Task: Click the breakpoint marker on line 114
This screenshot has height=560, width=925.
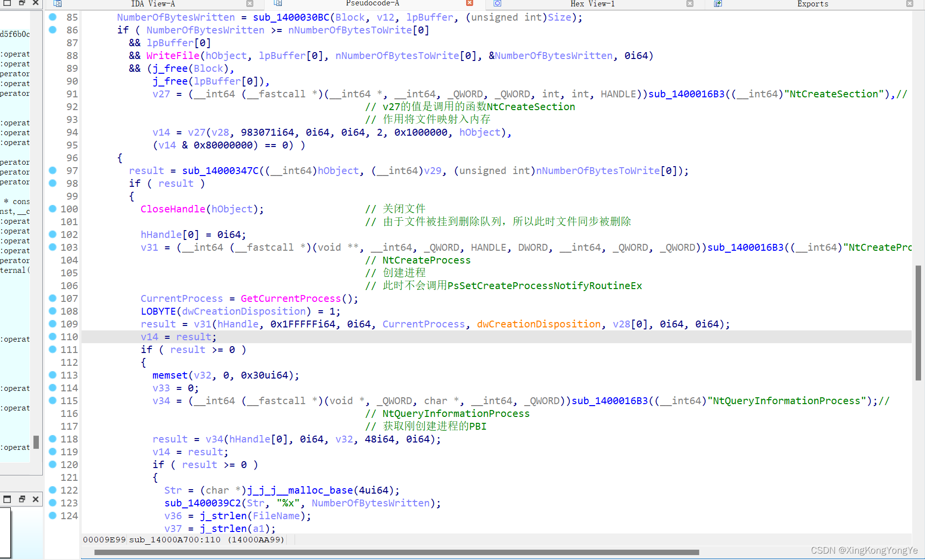Action: (x=53, y=387)
